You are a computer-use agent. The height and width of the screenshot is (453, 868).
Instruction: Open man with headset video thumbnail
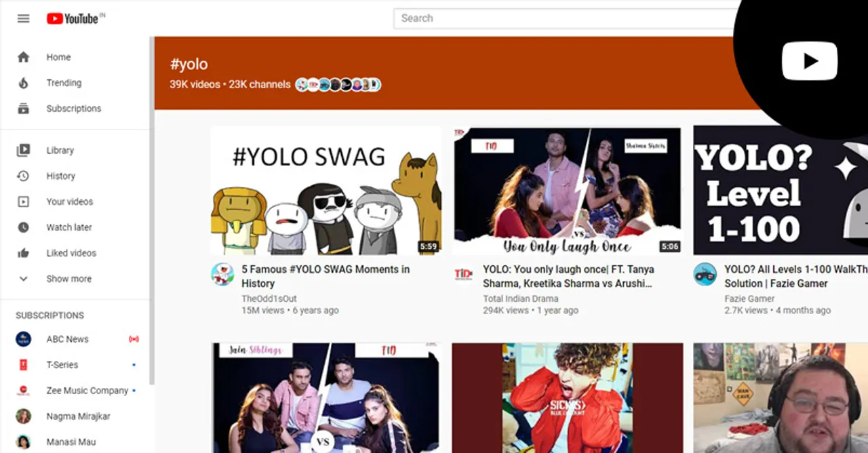click(781, 398)
